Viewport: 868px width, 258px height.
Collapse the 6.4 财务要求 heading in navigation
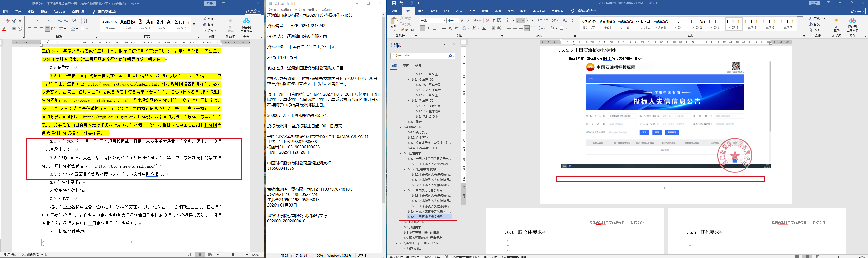[x=401, y=127]
